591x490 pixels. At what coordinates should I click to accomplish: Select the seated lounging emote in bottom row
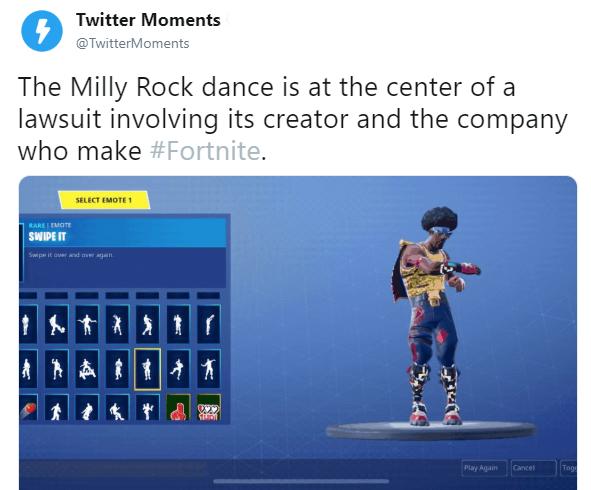pos(117,407)
